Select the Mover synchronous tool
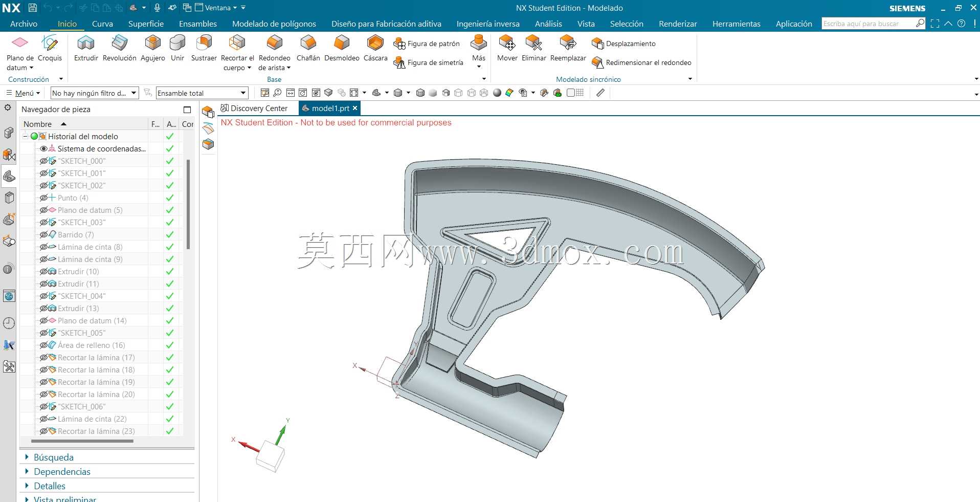 (507, 48)
